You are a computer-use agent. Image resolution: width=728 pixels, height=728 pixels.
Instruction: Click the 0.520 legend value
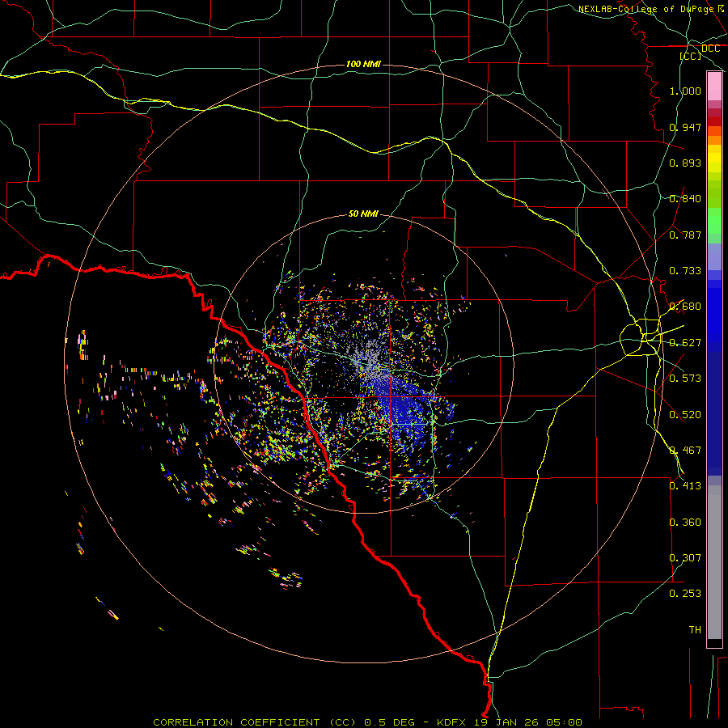685,415
